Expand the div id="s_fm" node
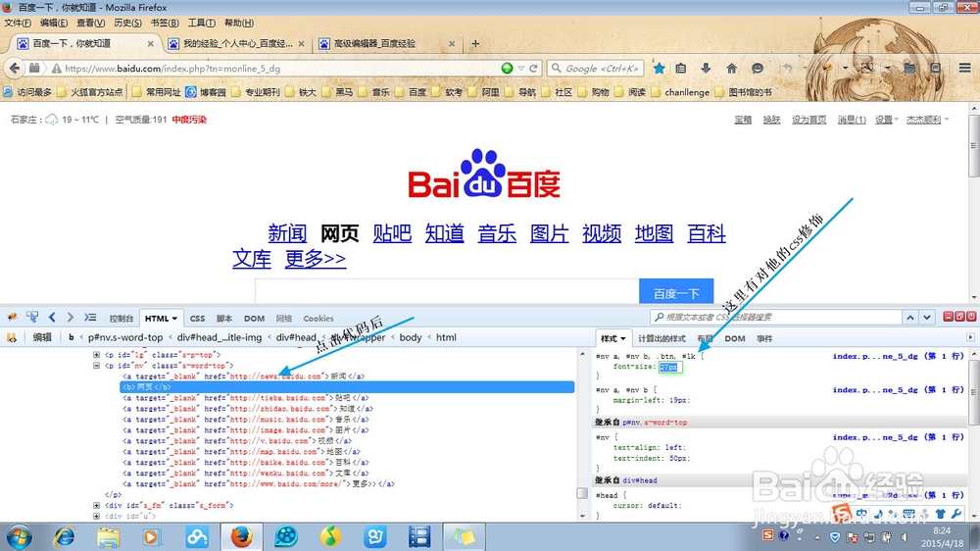The height and width of the screenshot is (551, 980). [x=96, y=505]
